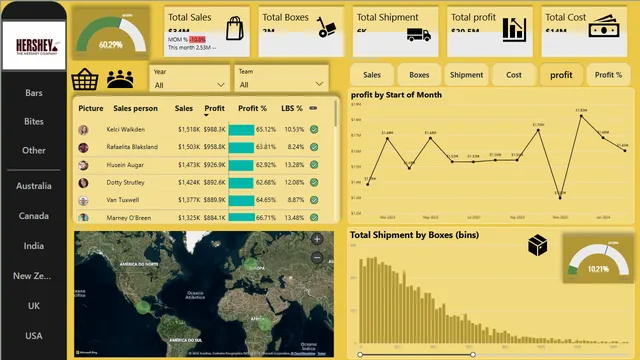Screen dimensions: 640x360
Task: Sort table by LBS % column header
Action: tap(291, 108)
